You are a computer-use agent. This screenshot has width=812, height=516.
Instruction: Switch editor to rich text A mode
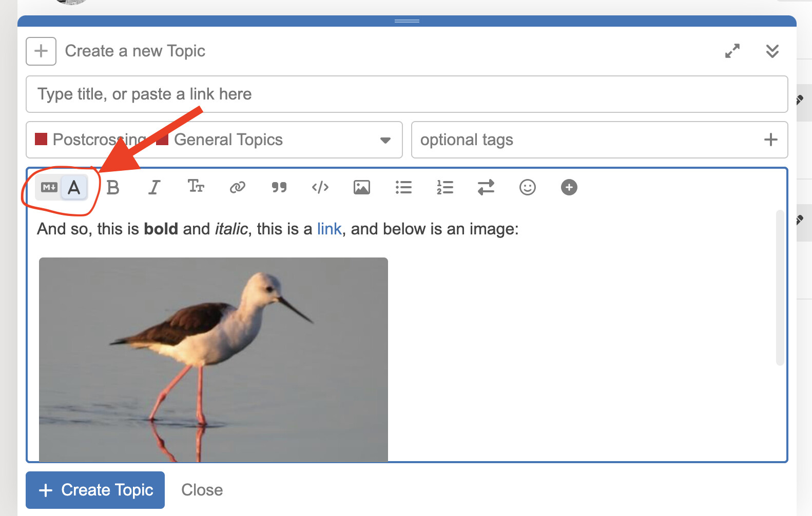(74, 188)
